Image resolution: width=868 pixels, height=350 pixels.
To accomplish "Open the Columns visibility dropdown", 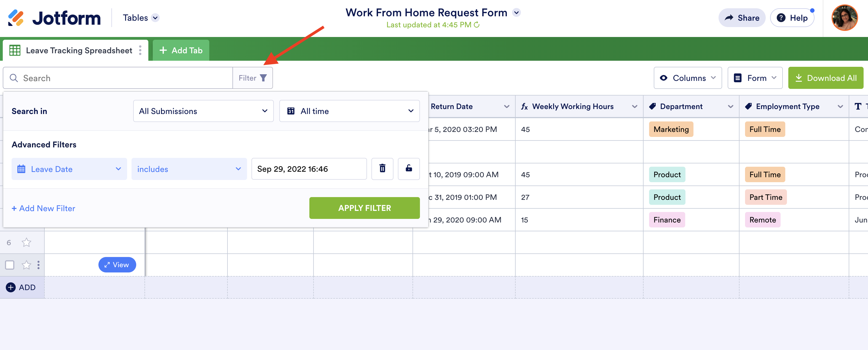I will [687, 78].
